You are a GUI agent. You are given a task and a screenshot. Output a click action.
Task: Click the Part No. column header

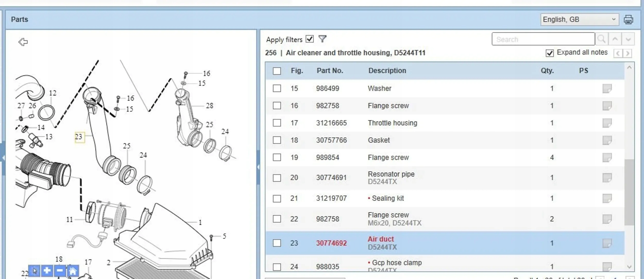[330, 71]
